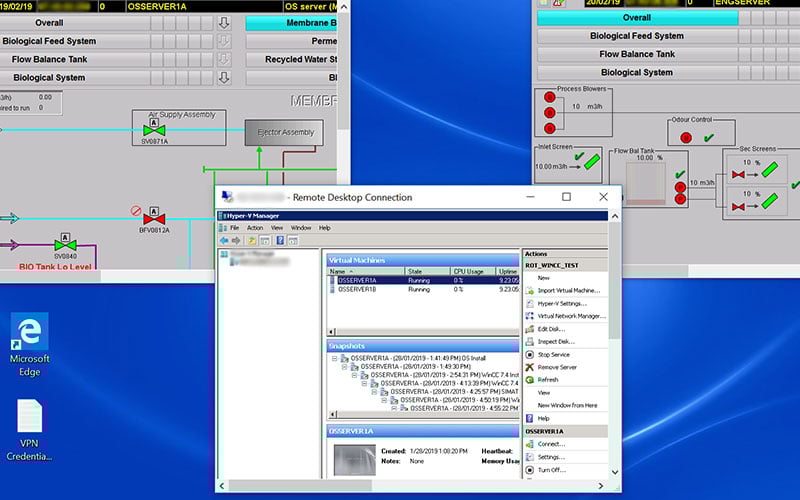The width and height of the screenshot is (800, 500).
Task: Select the red BFV0812A valve symbol
Action: 154,217
